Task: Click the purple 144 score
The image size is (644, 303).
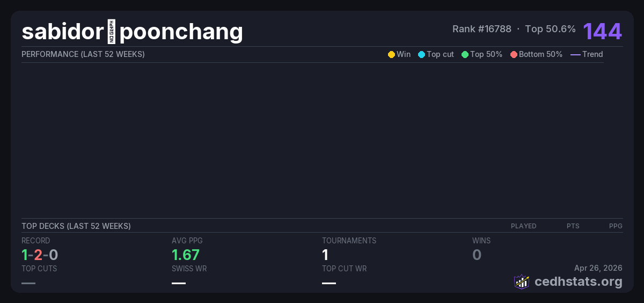Action: click(602, 31)
